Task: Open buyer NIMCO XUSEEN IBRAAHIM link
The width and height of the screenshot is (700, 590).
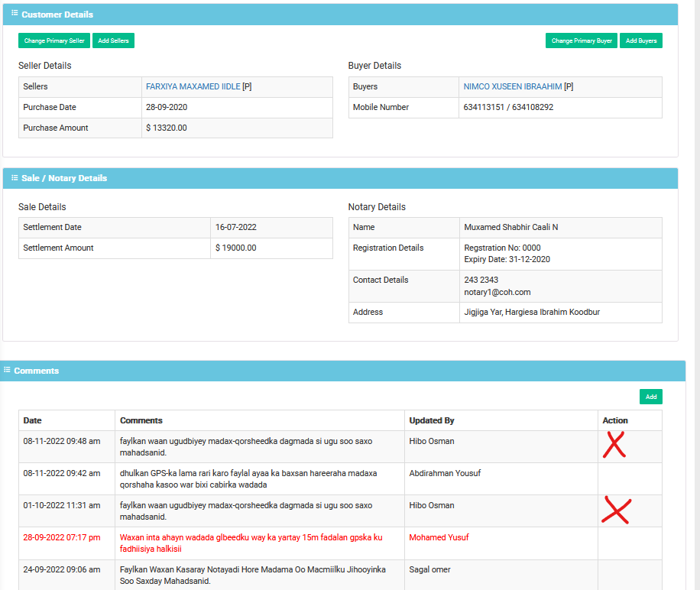Action: tap(513, 86)
